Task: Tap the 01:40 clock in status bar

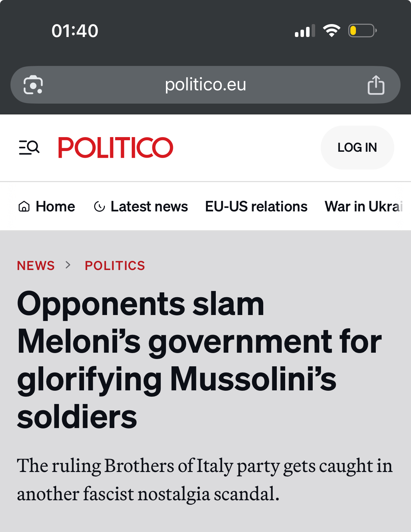Action: point(75,31)
